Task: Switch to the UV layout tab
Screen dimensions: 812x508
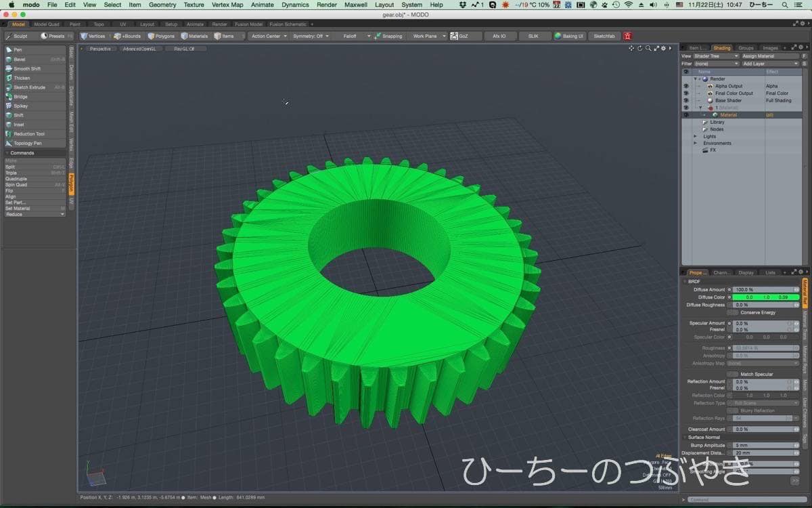Action: 122,24
